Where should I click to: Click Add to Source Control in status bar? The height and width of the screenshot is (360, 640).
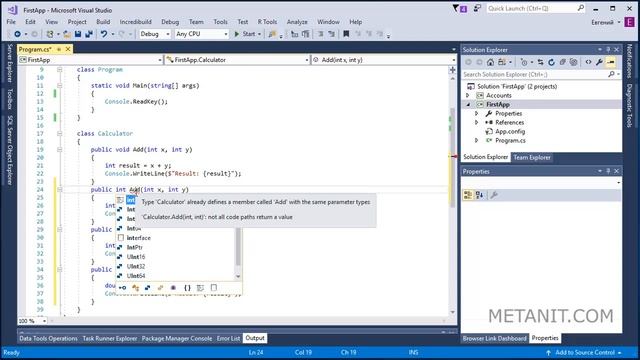point(584,353)
